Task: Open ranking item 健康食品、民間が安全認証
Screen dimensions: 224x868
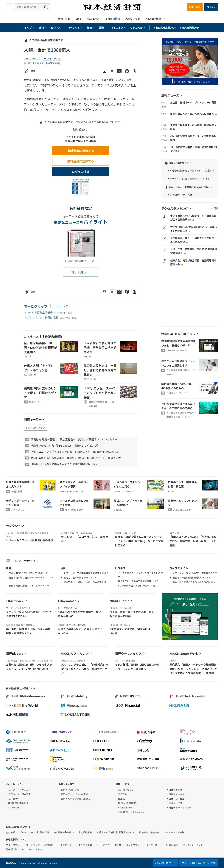Action: 193,263
